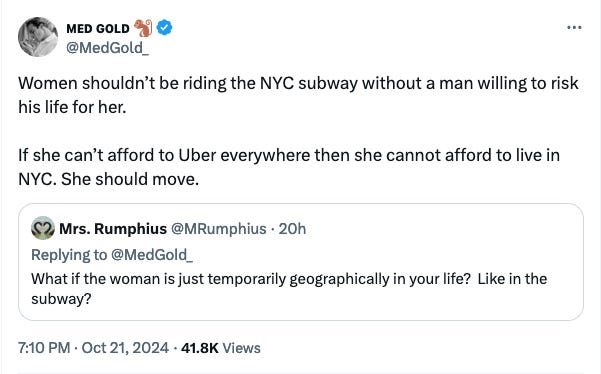Screen dimensions: 601x374
Task: Click 'NYC. She should move.' line
Action: tap(108, 179)
